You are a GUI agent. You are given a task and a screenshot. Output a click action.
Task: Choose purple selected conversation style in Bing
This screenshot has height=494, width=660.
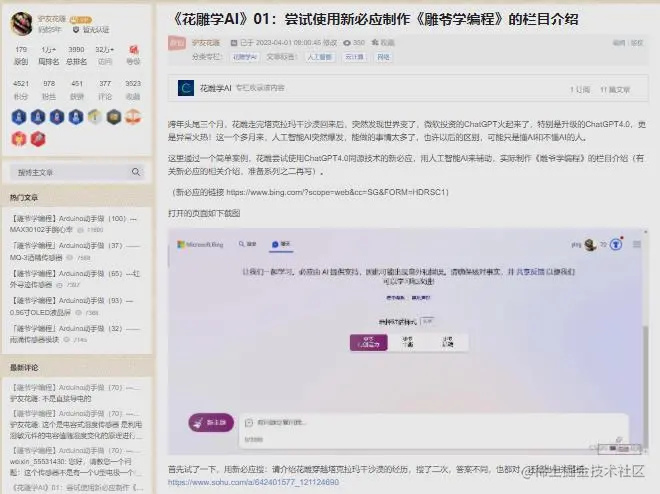[x=369, y=343]
